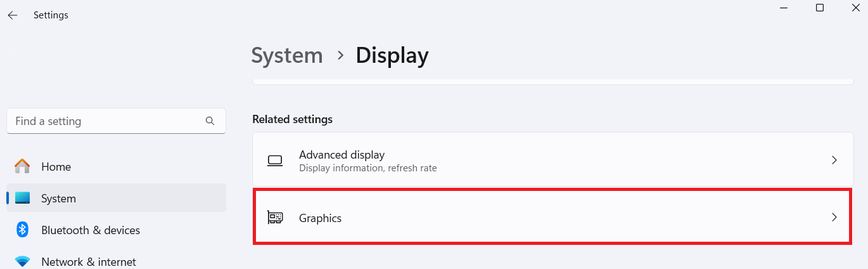
Task: Click the magnifier icon in the search box
Action: coord(210,121)
